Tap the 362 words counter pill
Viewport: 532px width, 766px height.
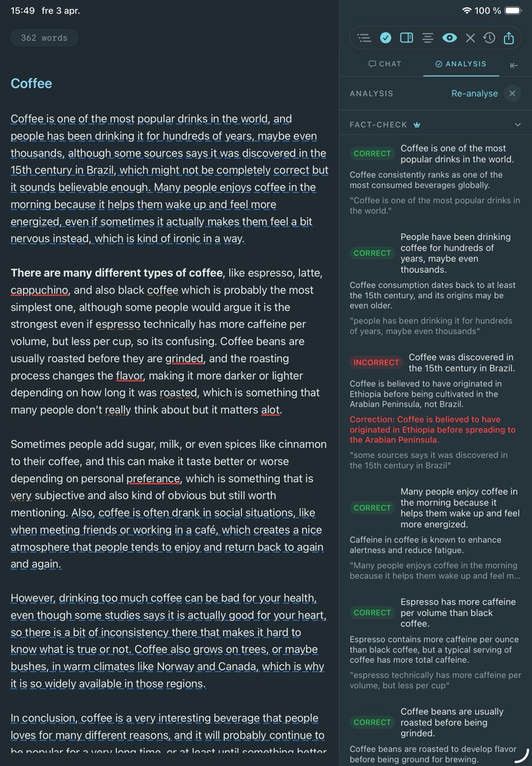(x=44, y=38)
